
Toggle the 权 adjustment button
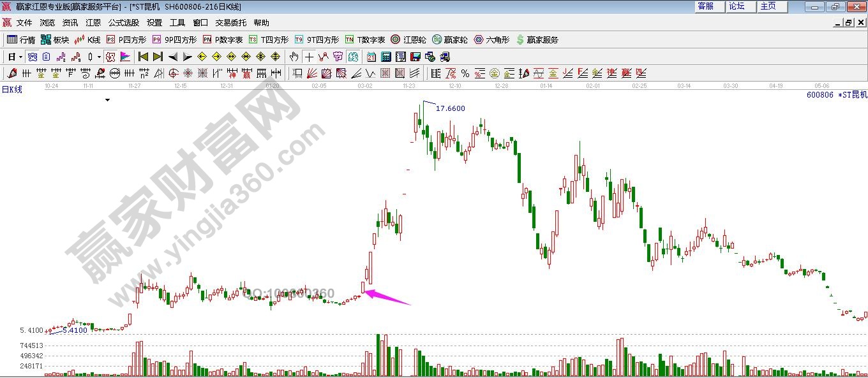tap(110, 57)
